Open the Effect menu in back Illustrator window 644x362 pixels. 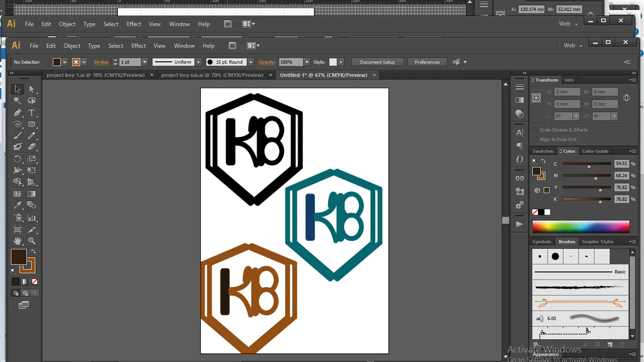[134, 24]
